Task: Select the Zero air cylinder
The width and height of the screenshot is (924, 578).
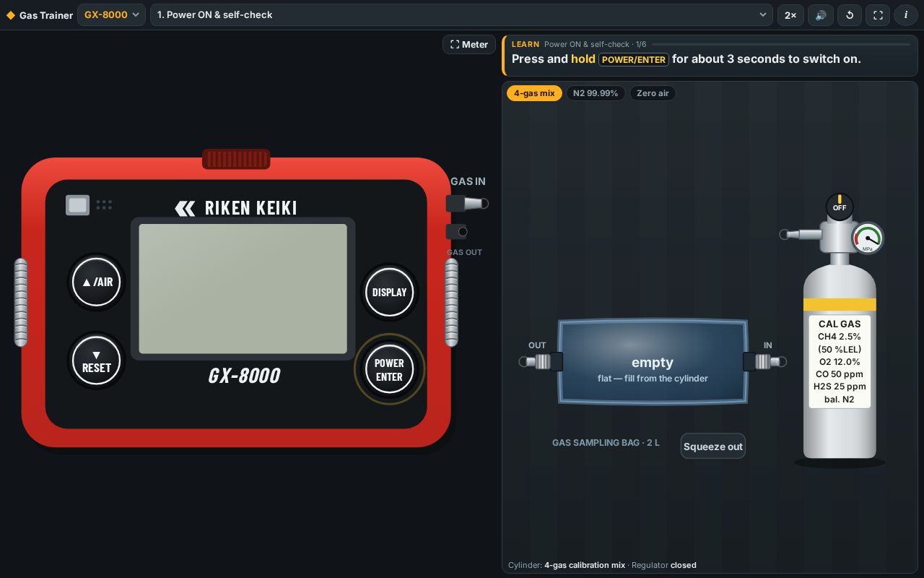Action: (x=653, y=93)
